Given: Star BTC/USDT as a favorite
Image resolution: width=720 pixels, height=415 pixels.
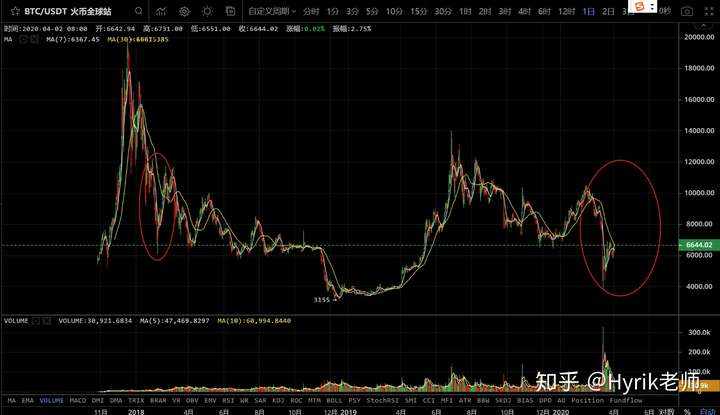Looking at the screenshot, I should coord(15,11).
